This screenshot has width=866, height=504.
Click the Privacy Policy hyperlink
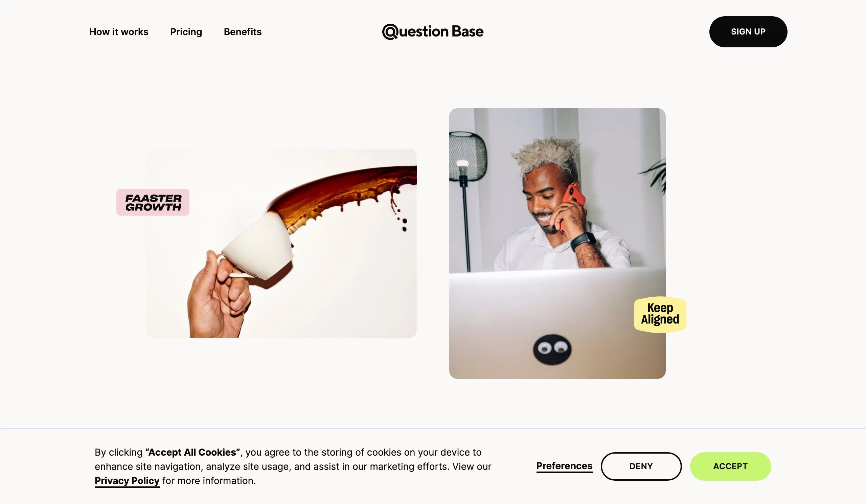pyautogui.click(x=127, y=481)
